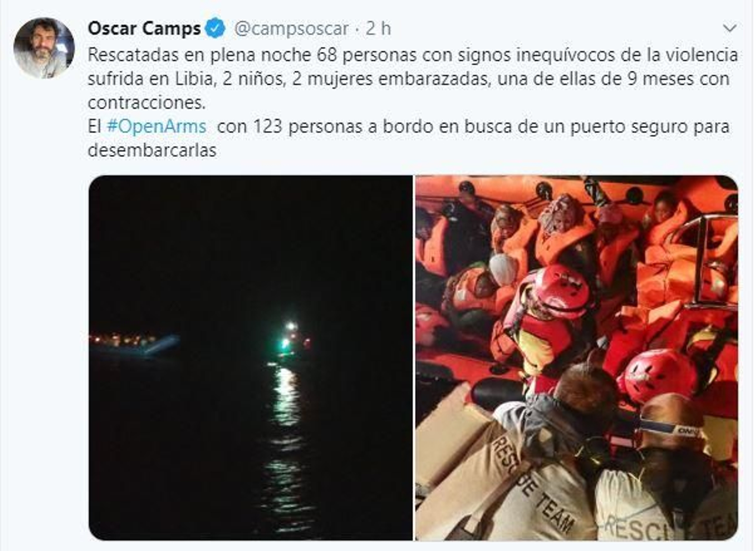The height and width of the screenshot is (551, 756).
Task: Click the bright vessel light in night photo
Action: coord(291,327)
